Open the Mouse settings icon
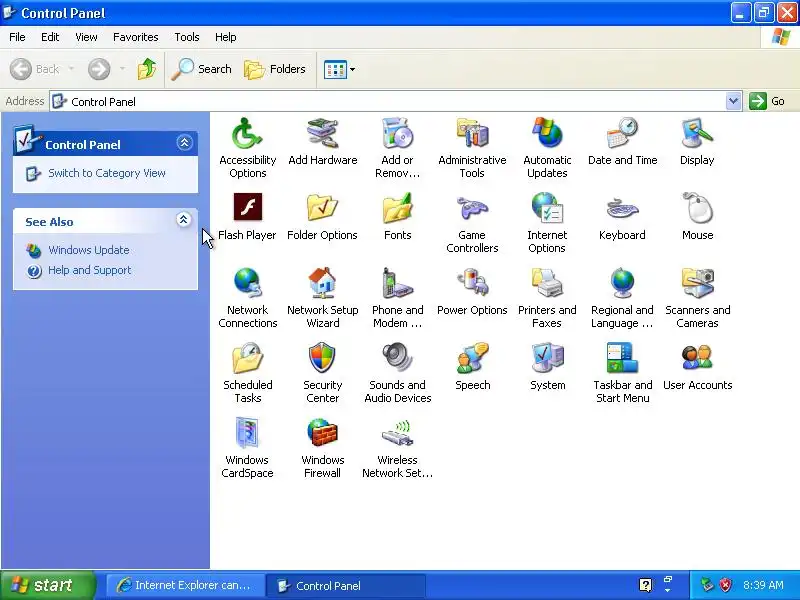The width and height of the screenshot is (800, 600). point(697,216)
